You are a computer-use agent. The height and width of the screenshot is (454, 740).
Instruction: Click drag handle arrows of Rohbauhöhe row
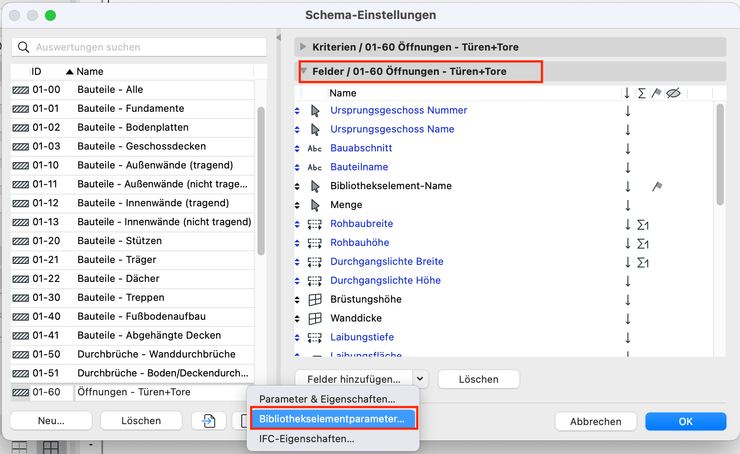(x=297, y=243)
